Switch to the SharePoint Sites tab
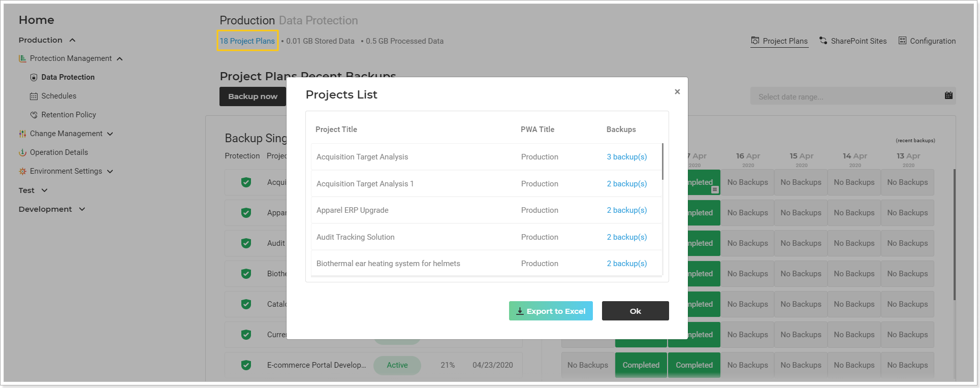This screenshot has height=388, width=980. 853,41
